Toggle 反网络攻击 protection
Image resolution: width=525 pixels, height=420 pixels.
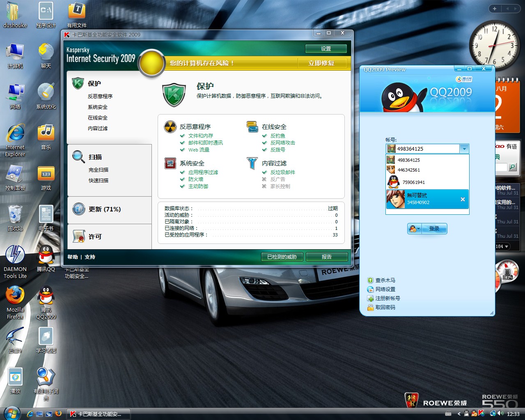(278, 142)
